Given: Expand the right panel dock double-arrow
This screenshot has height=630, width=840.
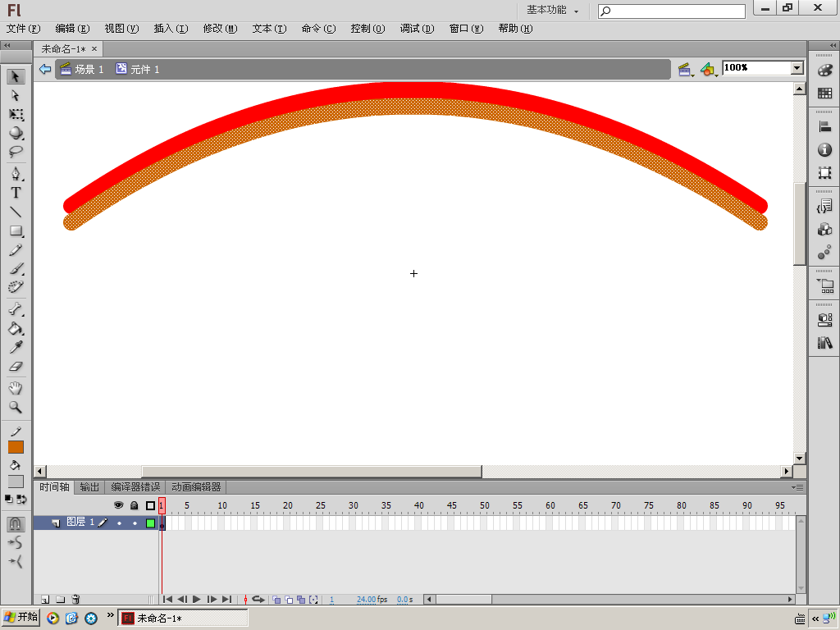Looking at the screenshot, I should click(x=833, y=46).
